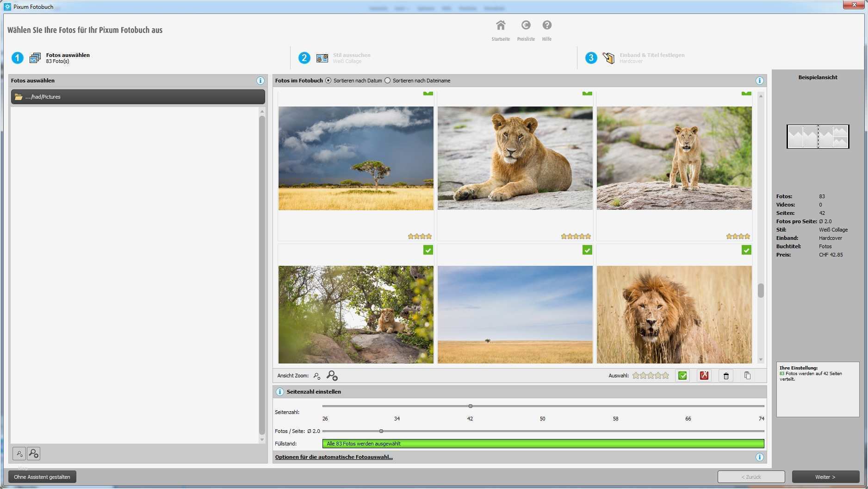Open the Hilfe question mark icon

(x=546, y=25)
